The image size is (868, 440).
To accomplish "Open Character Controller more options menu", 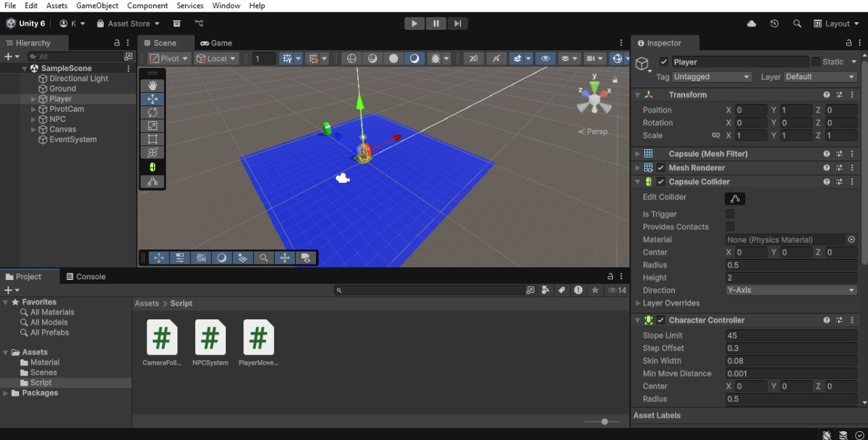I will tap(852, 320).
